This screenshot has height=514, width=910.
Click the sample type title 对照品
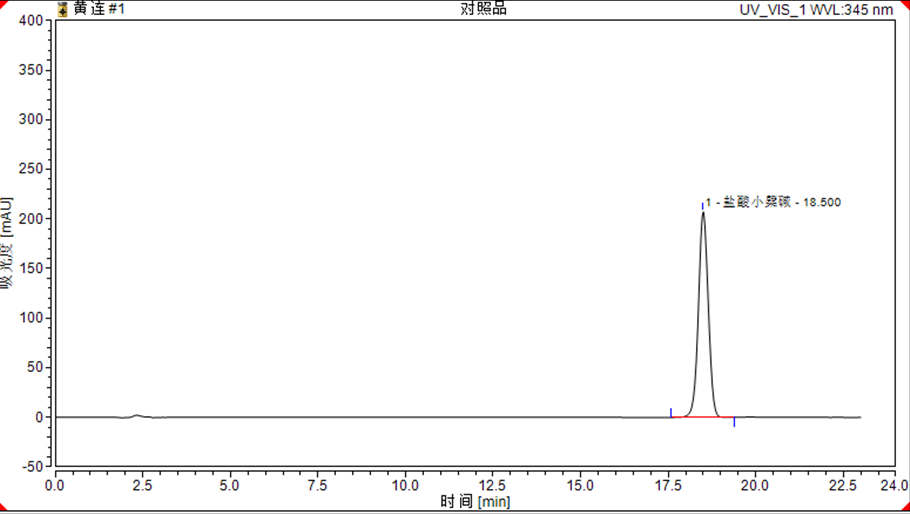click(483, 9)
